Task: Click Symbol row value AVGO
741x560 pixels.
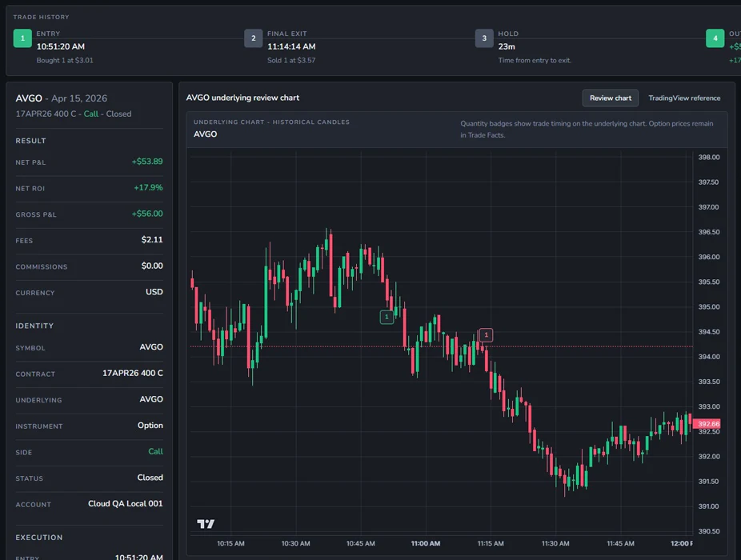Action: 151,347
